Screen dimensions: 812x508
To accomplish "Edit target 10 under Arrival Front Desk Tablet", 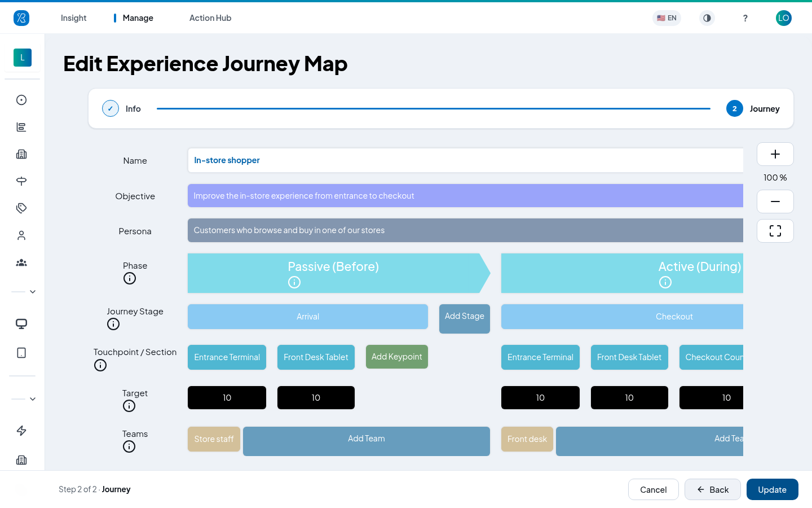I will pyautogui.click(x=316, y=398).
